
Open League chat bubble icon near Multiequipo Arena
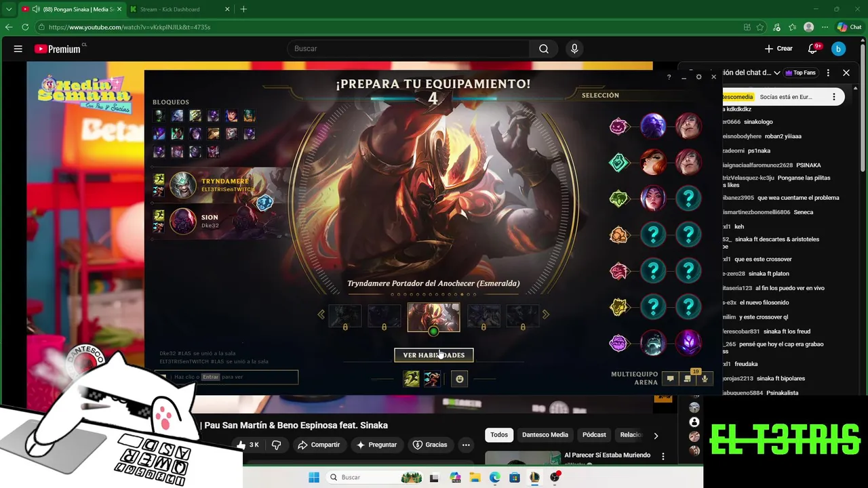(x=670, y=379)
